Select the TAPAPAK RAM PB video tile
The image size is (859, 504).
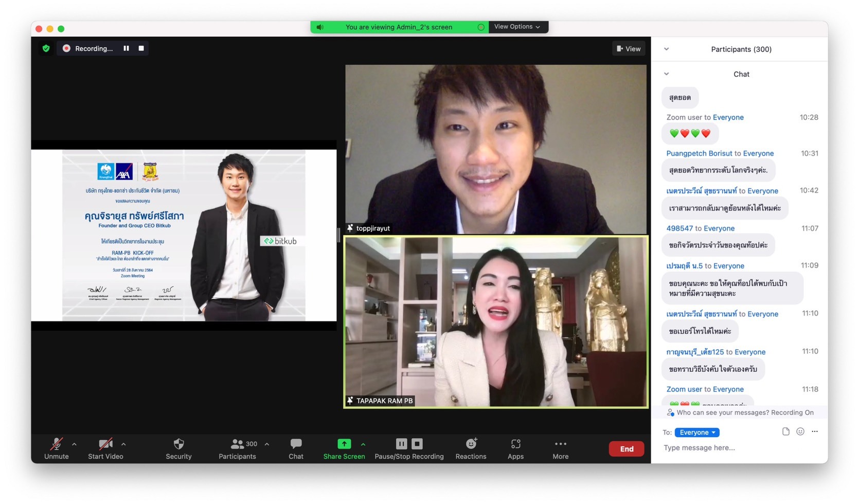496,322
